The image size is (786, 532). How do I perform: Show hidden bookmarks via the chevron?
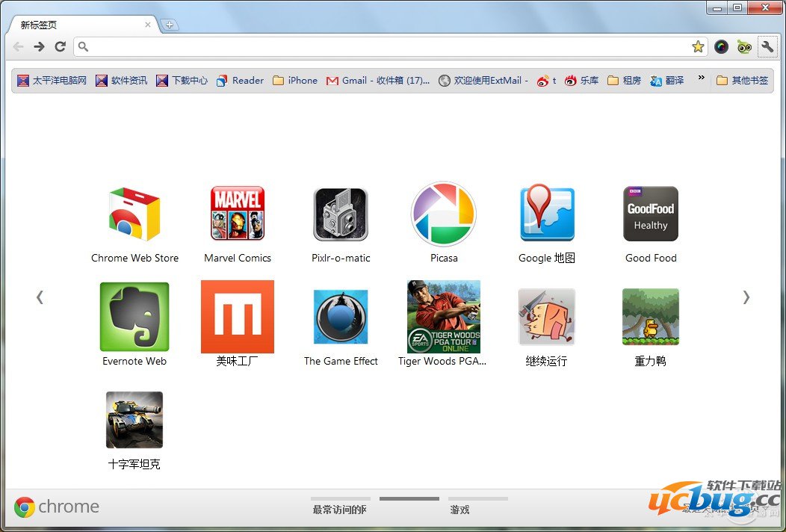coord(701,78)
